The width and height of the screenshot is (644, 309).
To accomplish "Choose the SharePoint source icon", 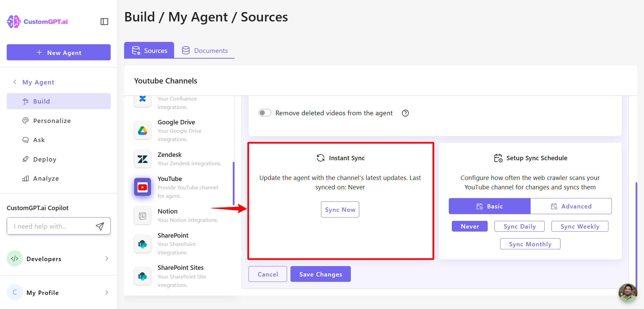I will [143, 244].
